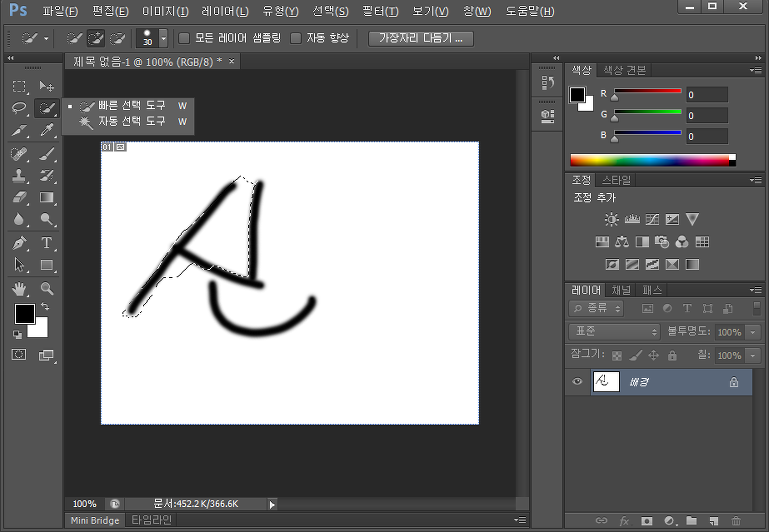The height and width of the screenshot is (532, 769).
Task: Select the Blur tool
Action: pyautogui.click(x=19, y=219)
